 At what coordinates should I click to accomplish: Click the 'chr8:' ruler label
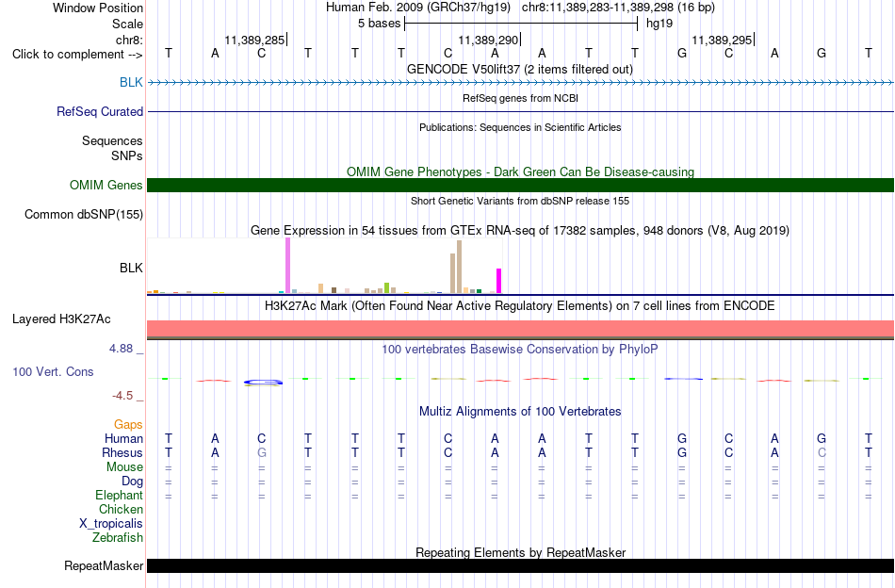[x=129, y=40]
